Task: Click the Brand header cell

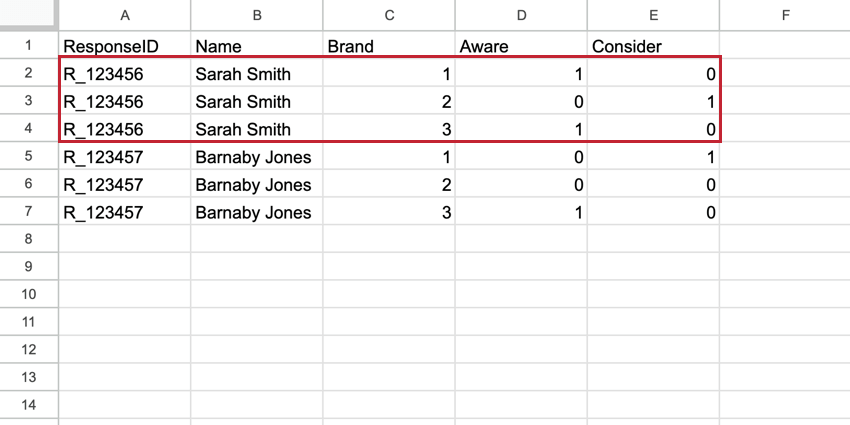Action: point(389,46)
